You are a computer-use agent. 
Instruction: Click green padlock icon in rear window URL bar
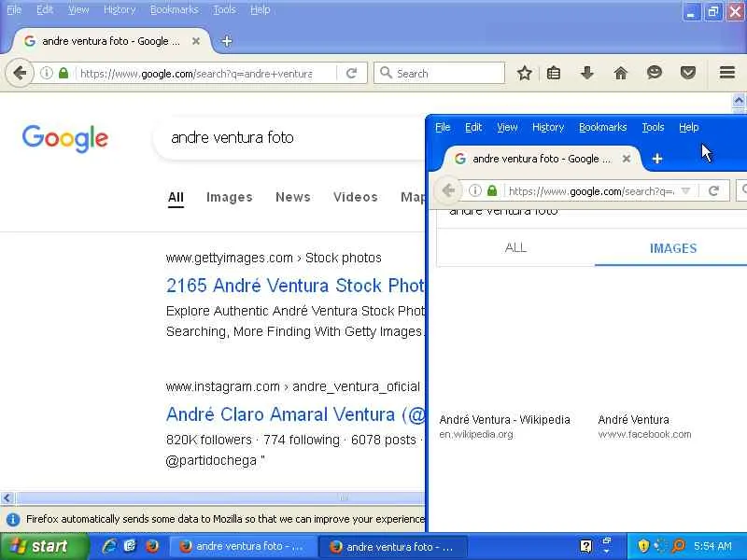click(x=63, y=74)
